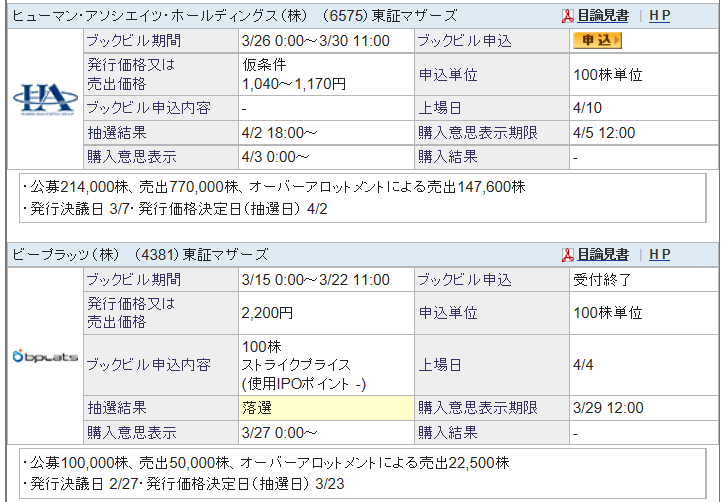This screenshot has height=502, width=728.
Task: Click the bplats company logo
Action: 46,356
